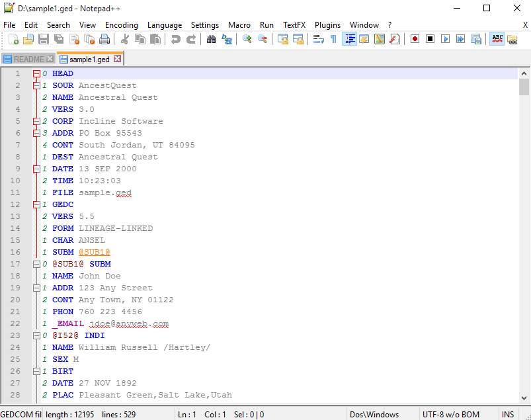Run macro multiple times icon
Image resolution: width=531 pixels, height=420 pixels.
tap(460, 39)
